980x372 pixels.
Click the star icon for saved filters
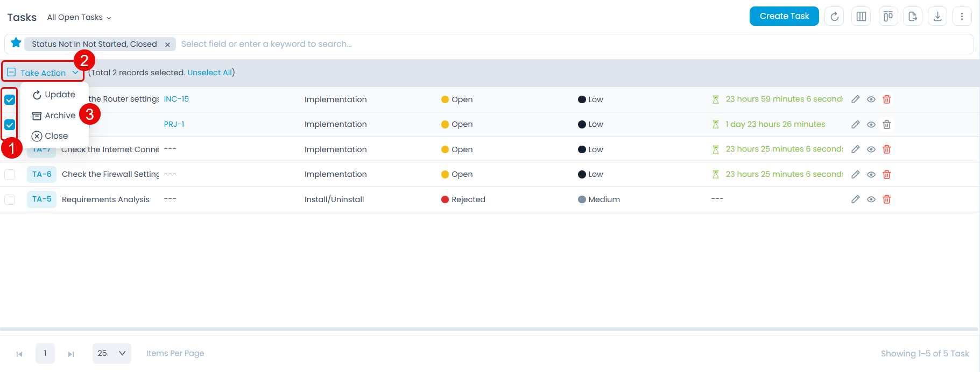click(16, 43)
